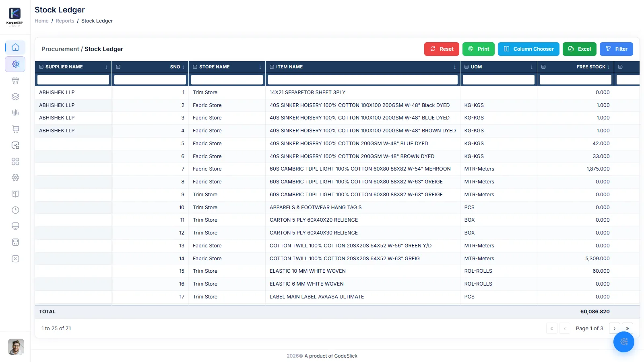644x362 pixels.
Task: Open the shopping cart sidebar icon
Action: pos(15,129)
